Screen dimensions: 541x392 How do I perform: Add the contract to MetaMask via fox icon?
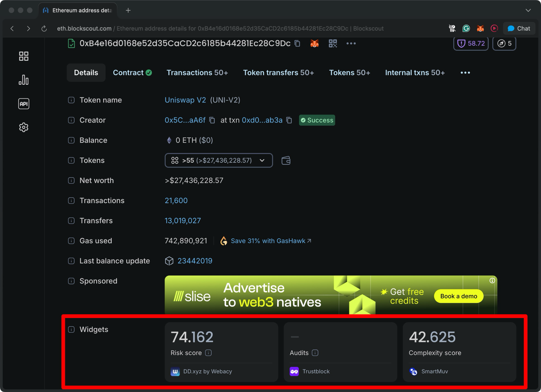point(314,43)
